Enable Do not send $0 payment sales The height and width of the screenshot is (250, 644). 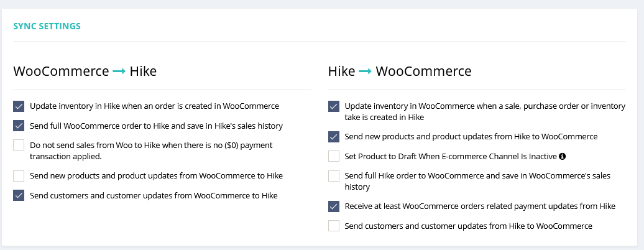click(19, 145)
